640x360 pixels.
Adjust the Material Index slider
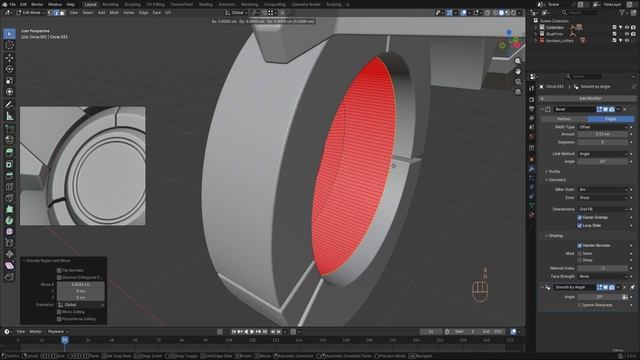602,268
